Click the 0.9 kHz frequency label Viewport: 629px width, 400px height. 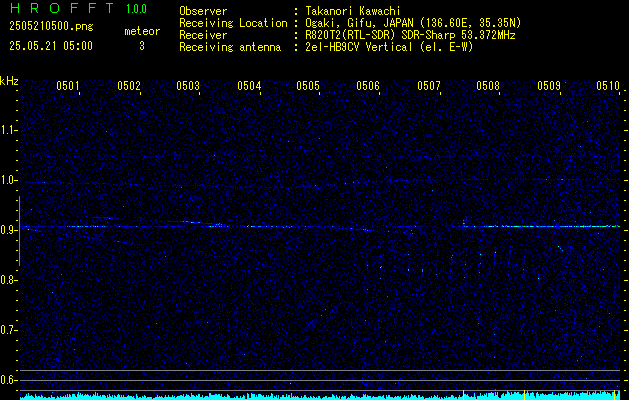[x=8, y=230]
